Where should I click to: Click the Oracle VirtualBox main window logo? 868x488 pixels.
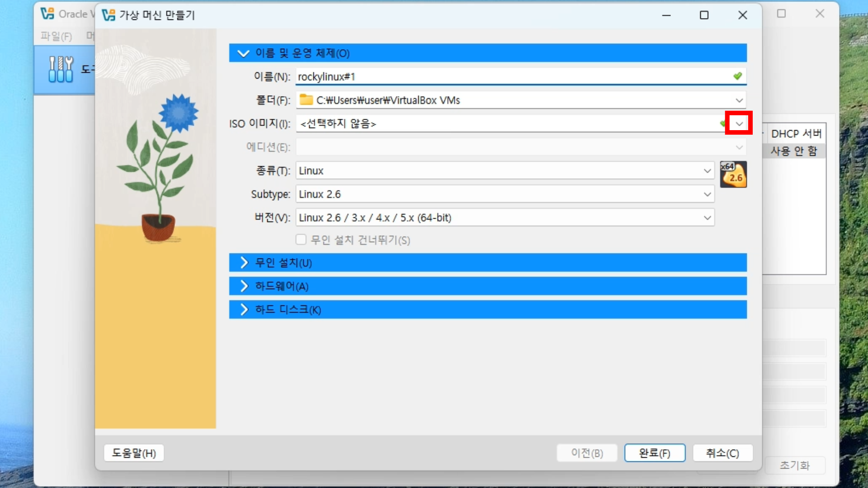pos(47,14)
